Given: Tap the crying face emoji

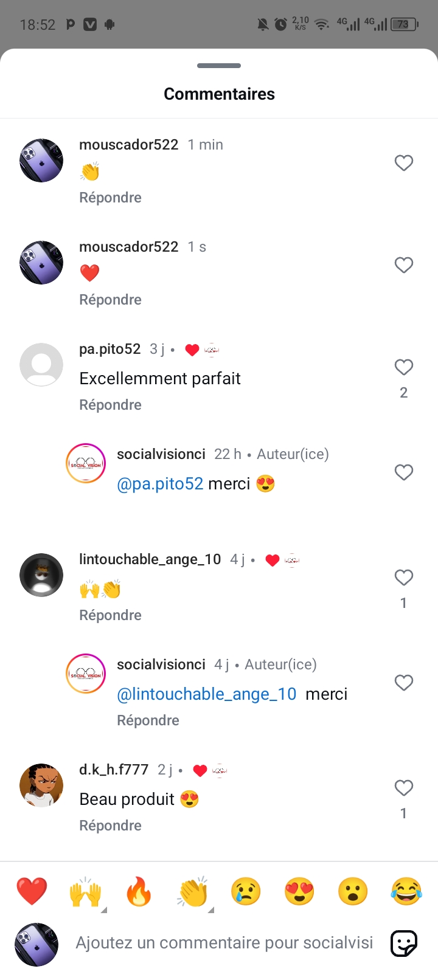Looking at the screenshot, I should pos(246,892).
